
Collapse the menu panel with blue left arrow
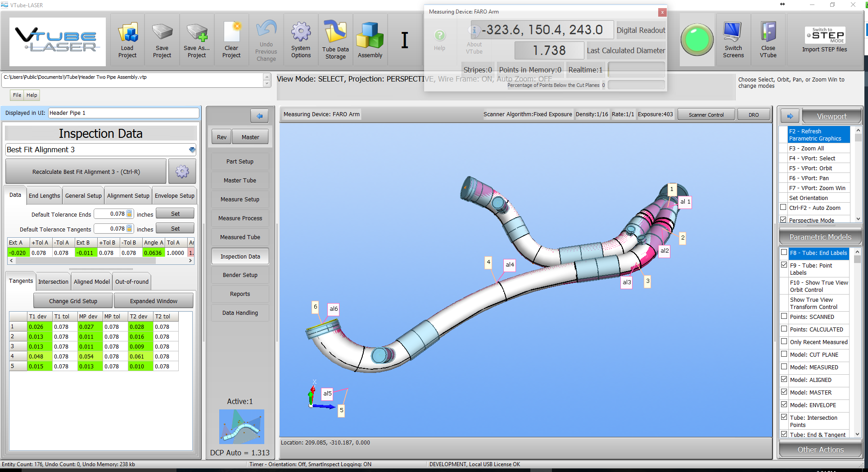[259, 116]
